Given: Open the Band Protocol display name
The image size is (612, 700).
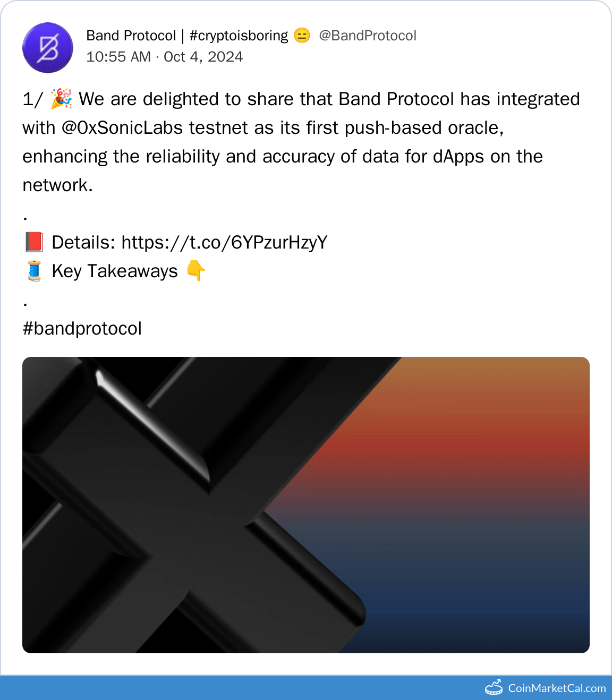Looking at the screenshot, I should point(131,36).
